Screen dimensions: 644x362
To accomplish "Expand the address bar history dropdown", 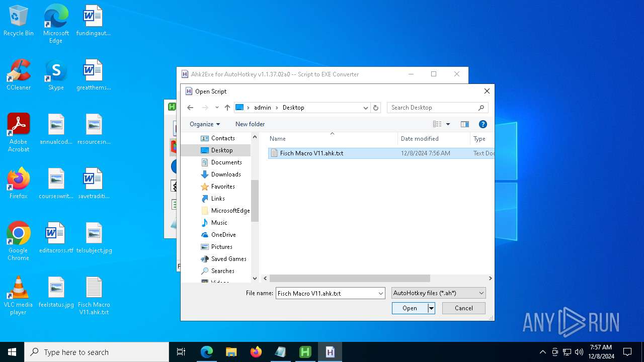I will (366, 108).
